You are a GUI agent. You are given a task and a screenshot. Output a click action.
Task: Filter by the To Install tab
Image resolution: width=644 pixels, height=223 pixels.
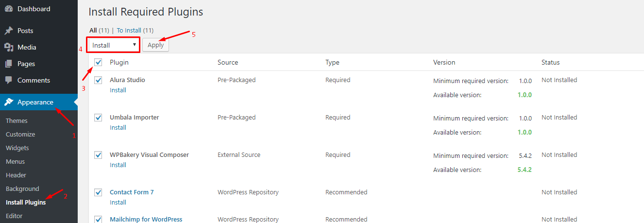click(x=129, y=30)
